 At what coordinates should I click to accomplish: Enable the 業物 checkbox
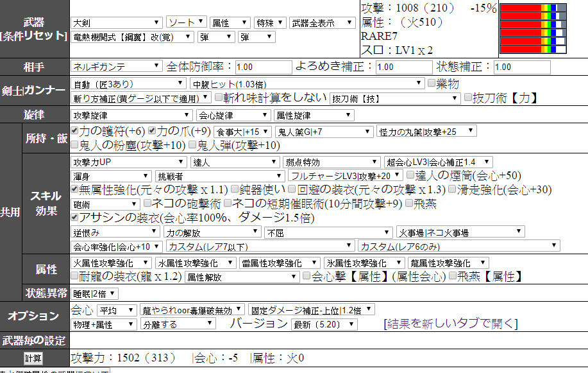click(432, 83)
